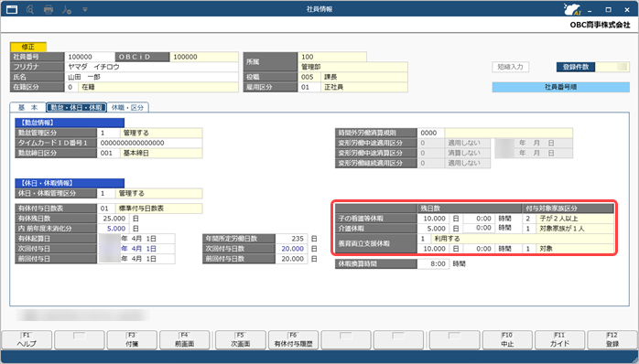Click the フリガナ field ヤマダ イチロウ
This screenshot has height=364, width=639.
point(152,67)
